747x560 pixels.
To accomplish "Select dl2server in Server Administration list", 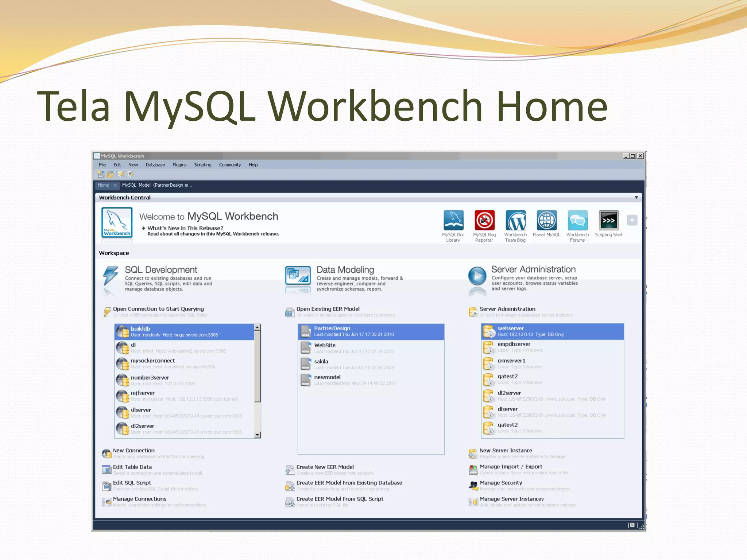I will [x=553, y=396].
